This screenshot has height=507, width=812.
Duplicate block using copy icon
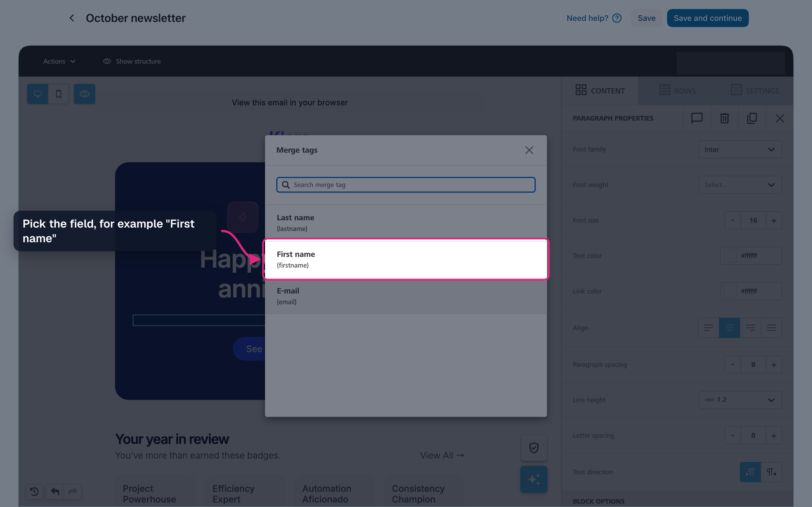[x=752, y=118]
